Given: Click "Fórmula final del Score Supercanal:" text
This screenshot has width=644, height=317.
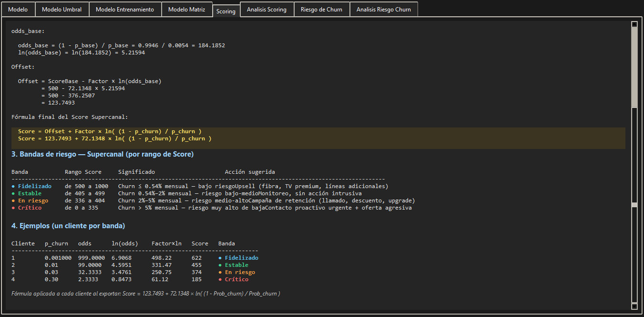Looking at the screenshot, I should click(x=70, y=117).
